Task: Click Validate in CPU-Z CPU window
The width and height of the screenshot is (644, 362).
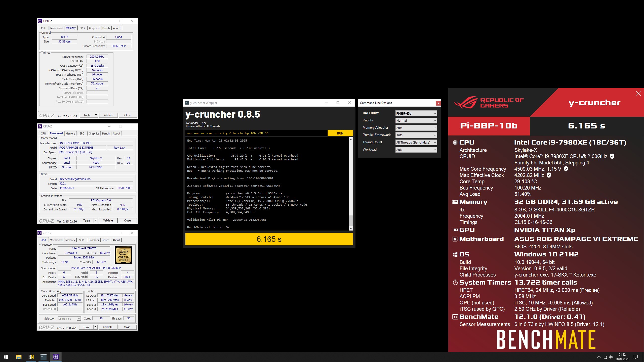Action: 108,327
